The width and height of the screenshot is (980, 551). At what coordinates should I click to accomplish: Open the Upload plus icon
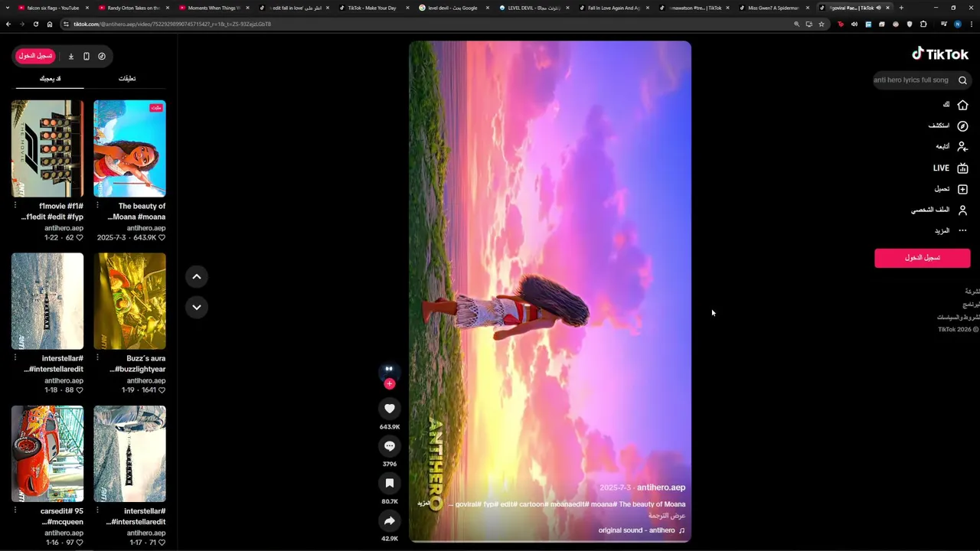coord(962,189)
